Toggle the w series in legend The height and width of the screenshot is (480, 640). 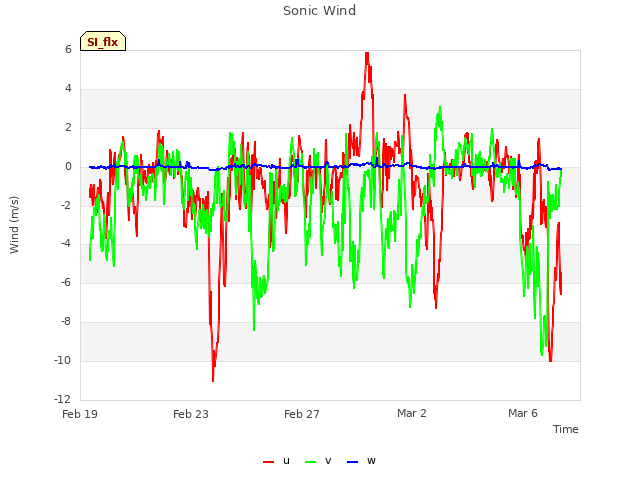point(361,461)
